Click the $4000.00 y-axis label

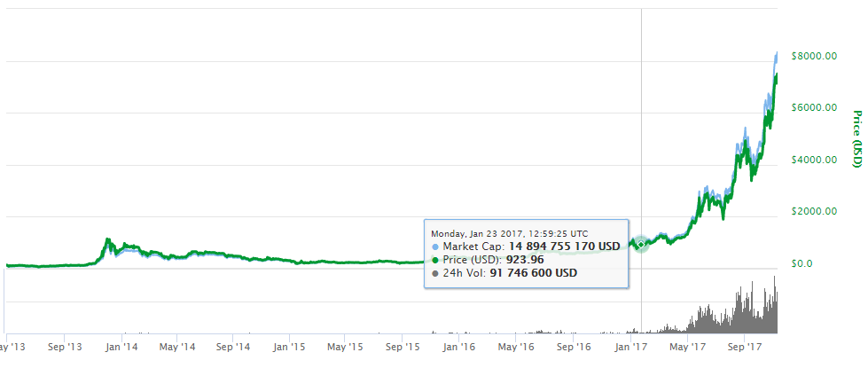[812, 160]
